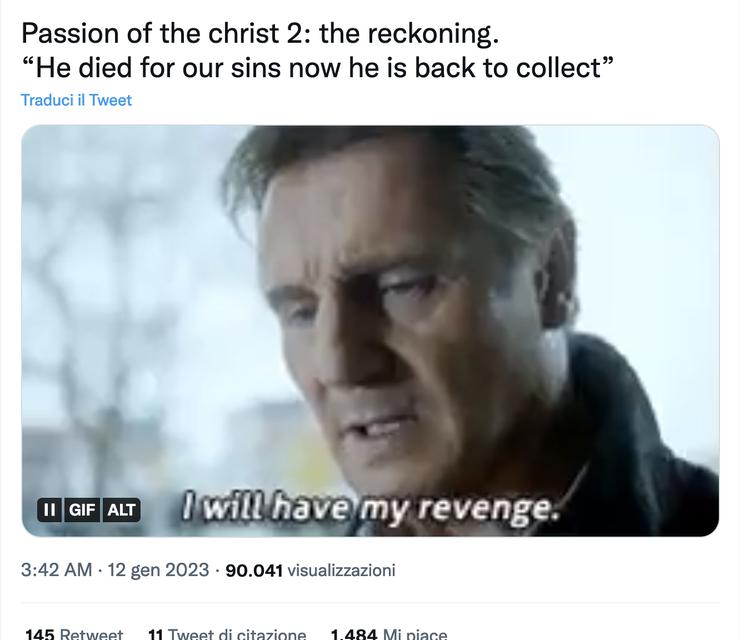
Task: Click the 1.484 likes number
Action: click(353, 634)
